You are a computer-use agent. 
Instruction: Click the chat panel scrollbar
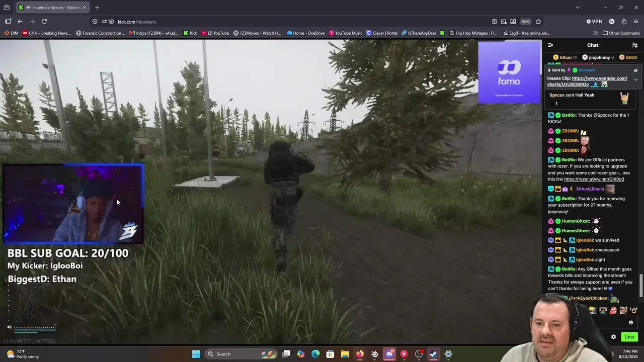click(641, 285)
